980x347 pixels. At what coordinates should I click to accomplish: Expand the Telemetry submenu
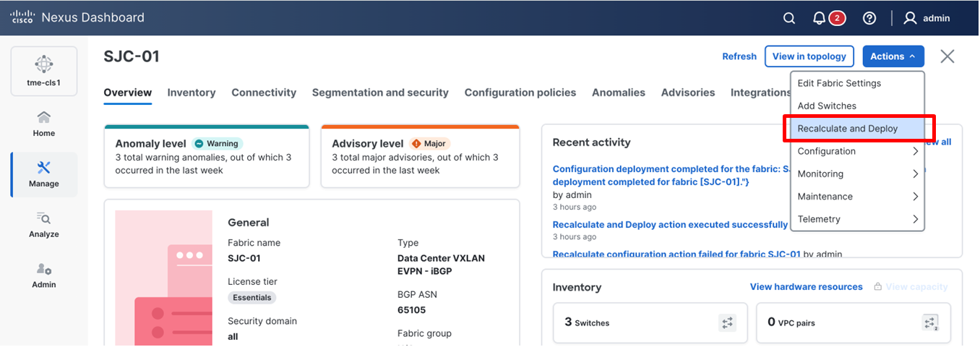point(857,219)
